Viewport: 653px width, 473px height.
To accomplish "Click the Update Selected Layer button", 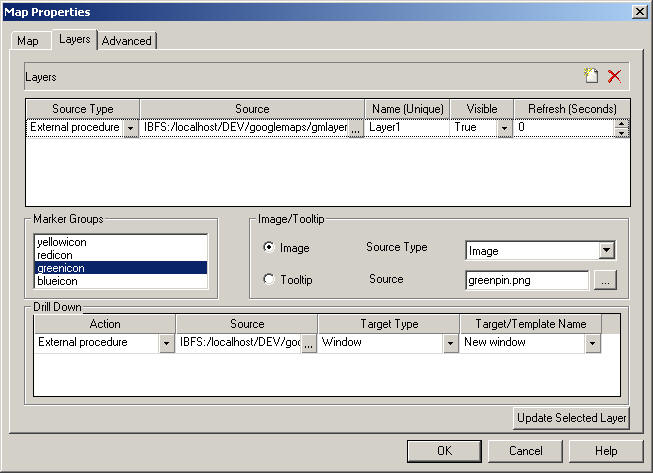I will tap(571, 418).
